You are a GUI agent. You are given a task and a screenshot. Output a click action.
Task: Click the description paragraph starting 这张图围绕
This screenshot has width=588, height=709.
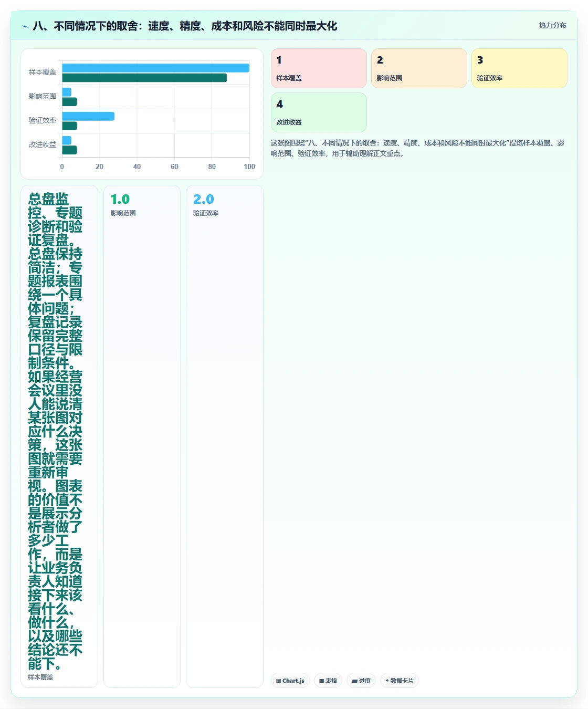418,148
